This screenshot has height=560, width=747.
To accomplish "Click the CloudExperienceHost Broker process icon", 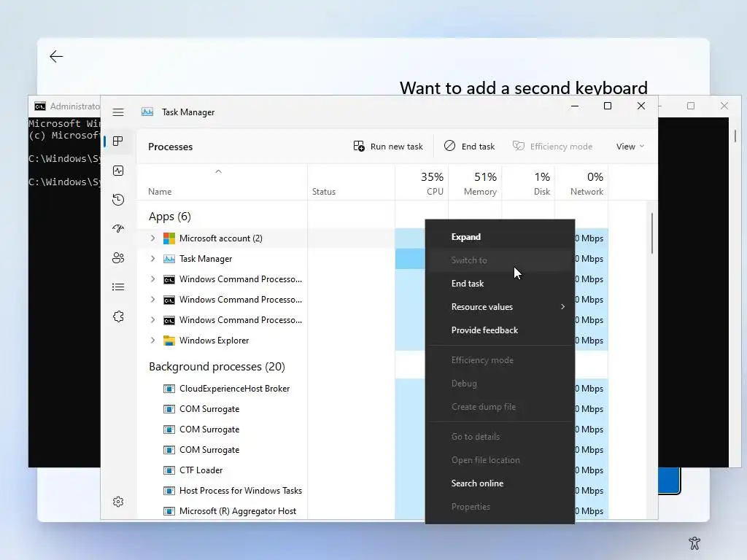I will [169, 389].
